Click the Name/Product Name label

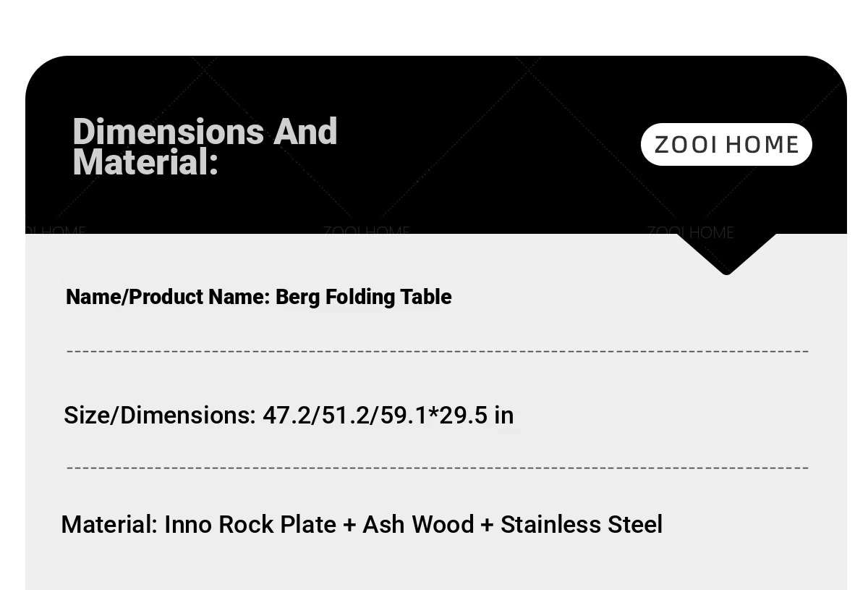click(168, 297)
